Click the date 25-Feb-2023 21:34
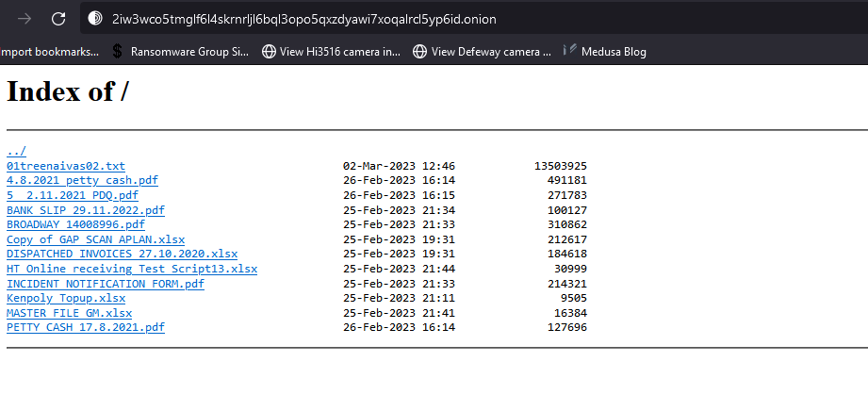This screenshot has height=411, width=868. tap(399, 210)
